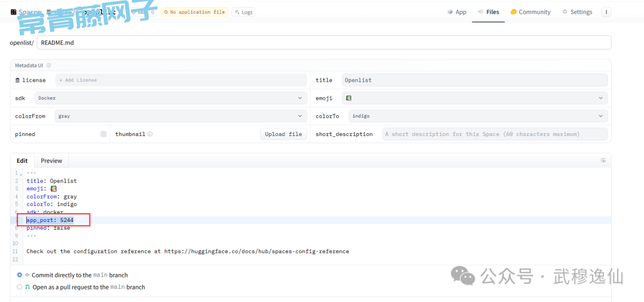Fold the YAML block at line 1
Viewport: 644px width, 302px height.
click(21, 174)
